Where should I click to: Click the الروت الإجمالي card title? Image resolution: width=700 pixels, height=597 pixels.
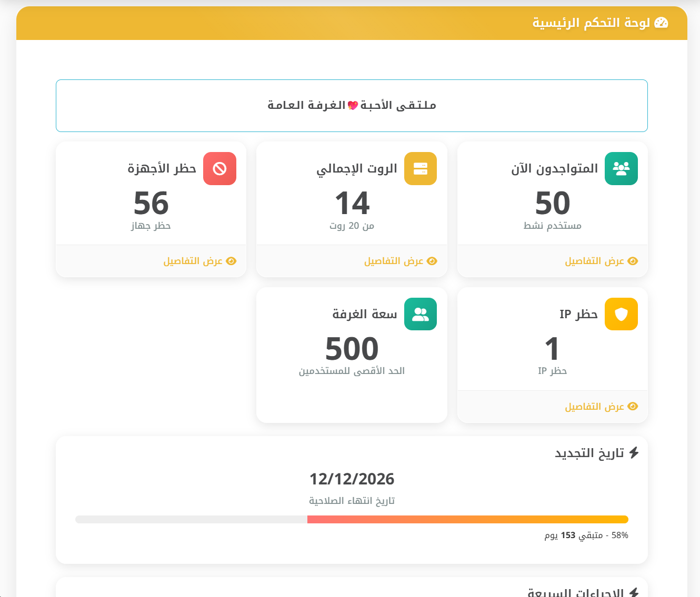(x=357, y=169)
